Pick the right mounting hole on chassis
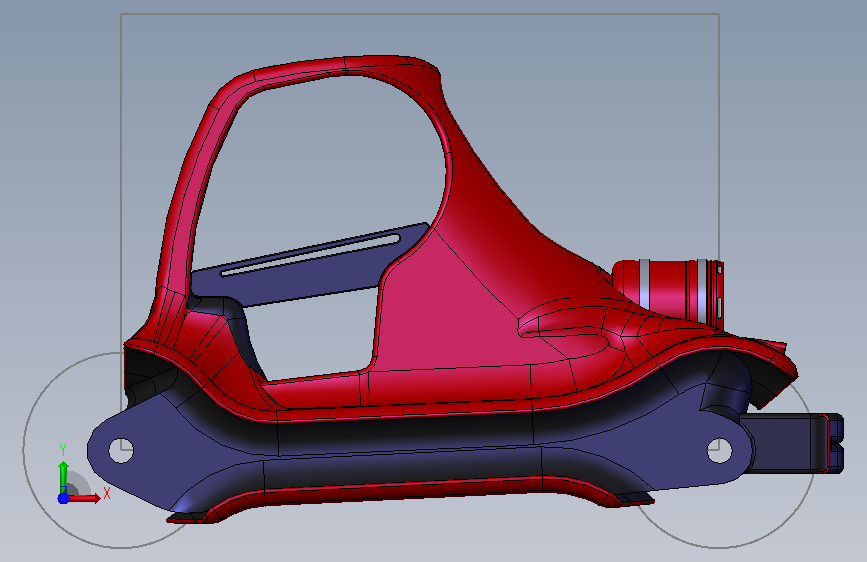Screen dimensions: 867x562 (x=719, y=450)
